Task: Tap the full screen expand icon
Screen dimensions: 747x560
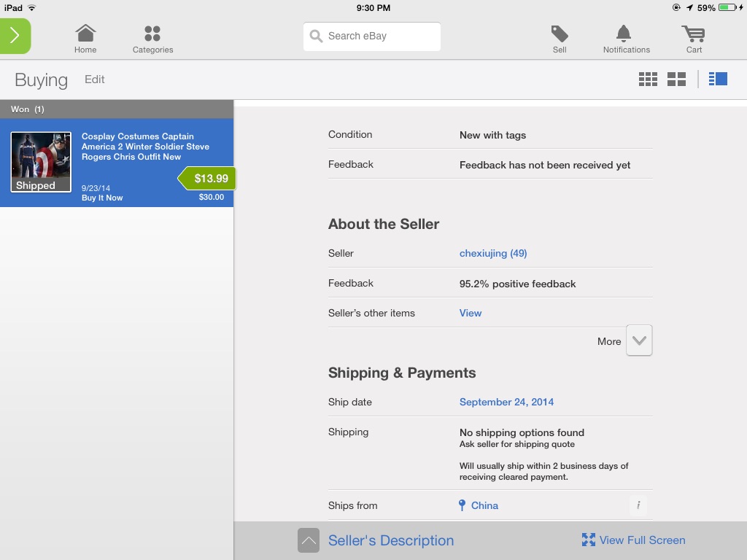Action: (x=589, y=540)
